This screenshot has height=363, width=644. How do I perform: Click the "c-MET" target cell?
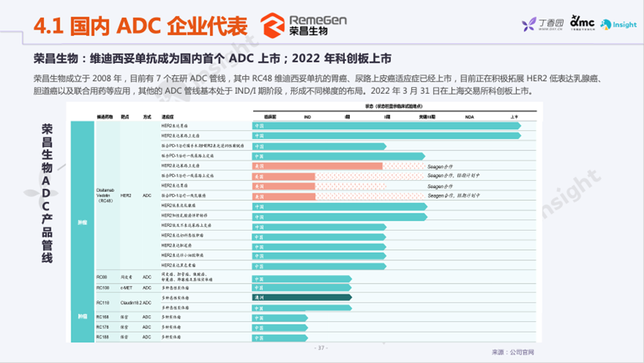(126, 288)
